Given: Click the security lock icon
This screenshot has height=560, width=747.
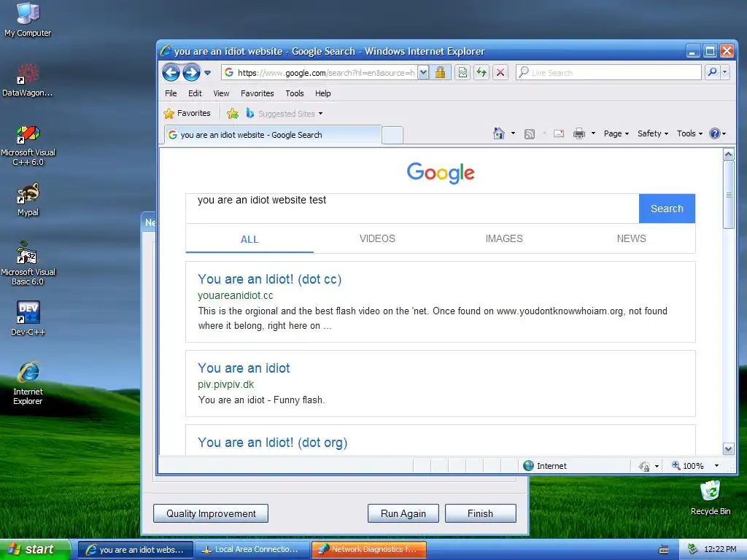Looking at the screenshot, I should pyautogui.click(x=440, y=73).
